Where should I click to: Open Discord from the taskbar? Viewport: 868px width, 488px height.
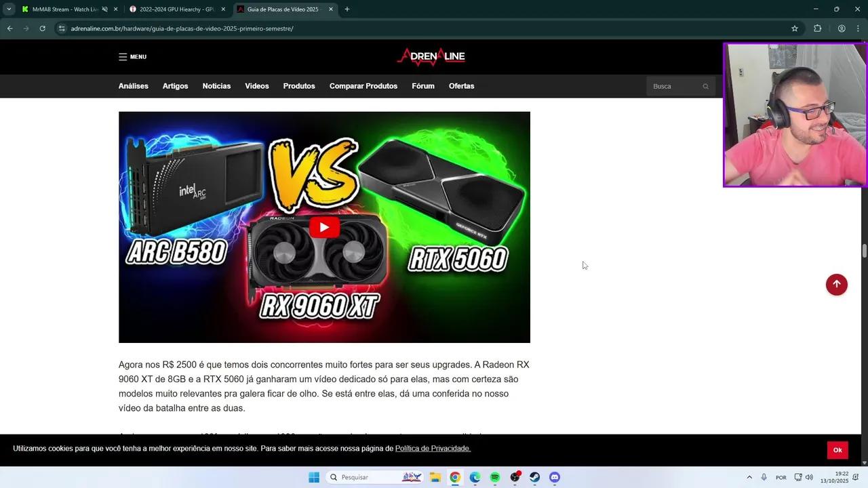[555, 477]
